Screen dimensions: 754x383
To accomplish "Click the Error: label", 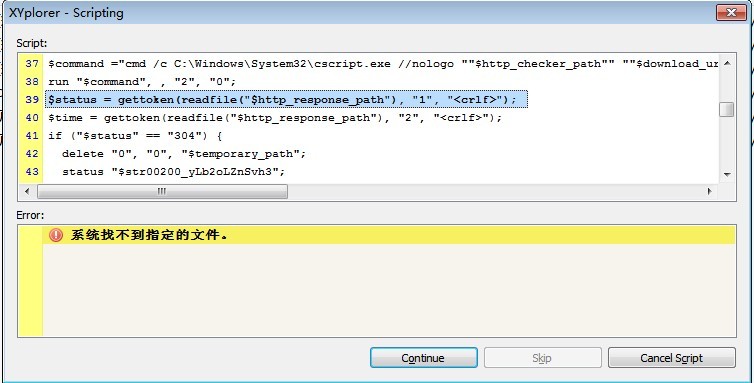I will [30, 215].
